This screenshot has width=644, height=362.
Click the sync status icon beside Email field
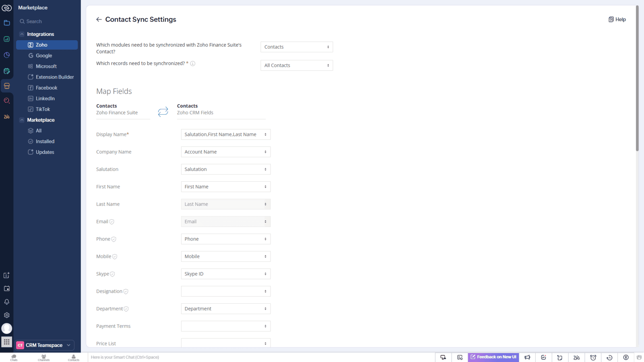111,221
